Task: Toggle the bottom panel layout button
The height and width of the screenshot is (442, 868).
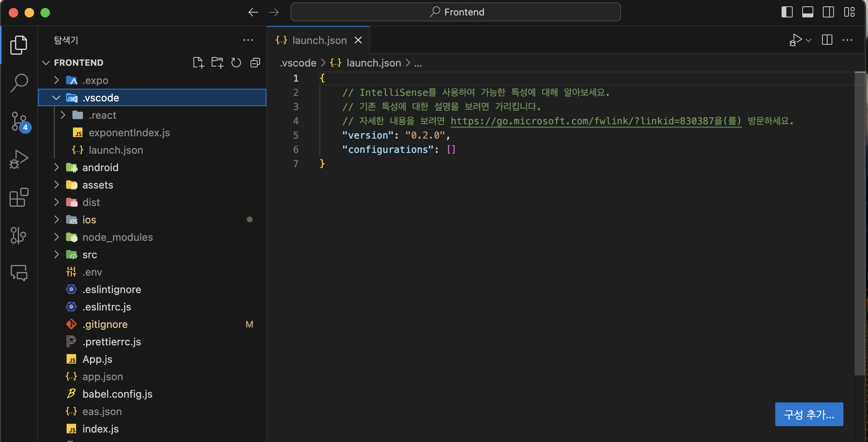Action: (807, 12)
